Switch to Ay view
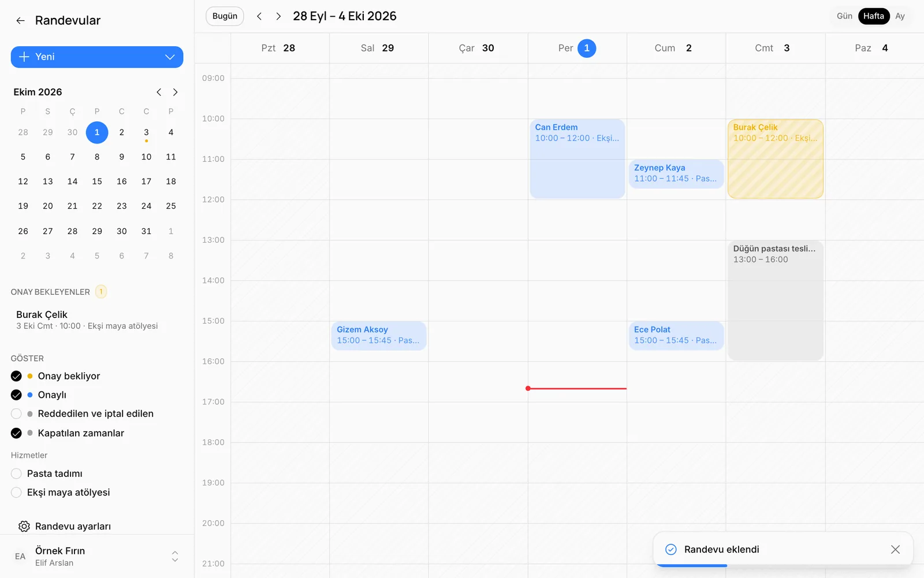 [900, 16]
